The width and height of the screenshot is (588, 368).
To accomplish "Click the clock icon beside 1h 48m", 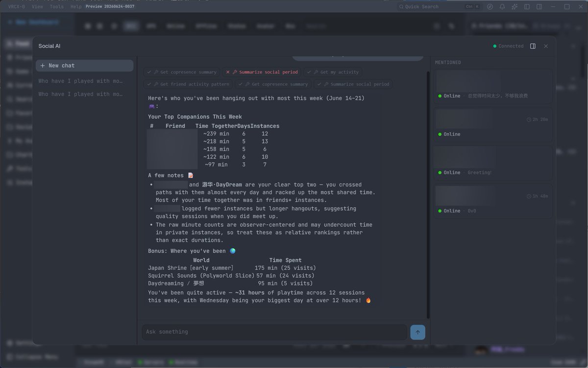I will 529,196.
